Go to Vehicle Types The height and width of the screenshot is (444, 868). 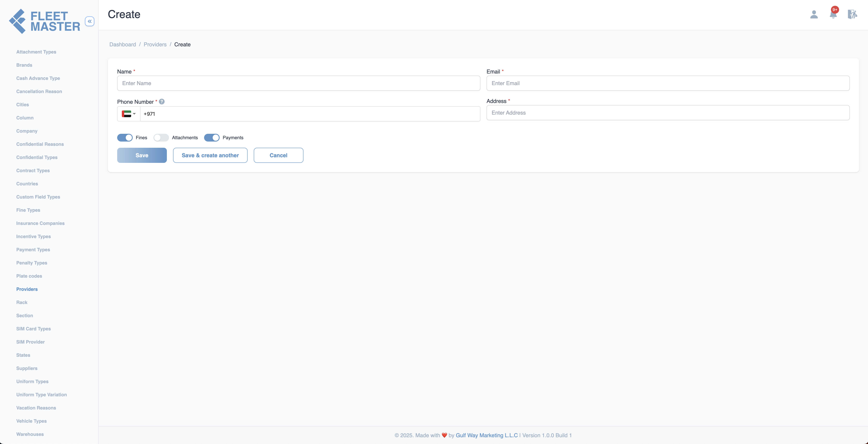31,421
